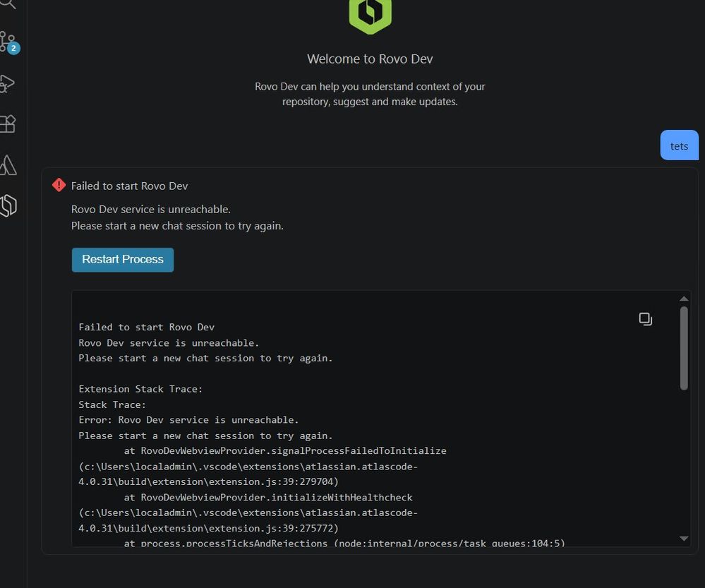Copy the stack trace with copy icon
This screenshot has width=705, height=588.
[645, 319]
